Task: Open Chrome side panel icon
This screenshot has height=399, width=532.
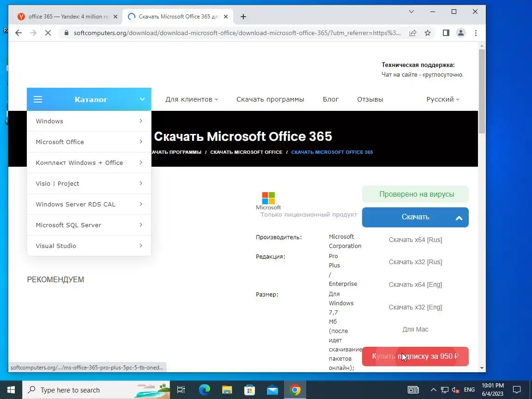Action: [446, 33]
